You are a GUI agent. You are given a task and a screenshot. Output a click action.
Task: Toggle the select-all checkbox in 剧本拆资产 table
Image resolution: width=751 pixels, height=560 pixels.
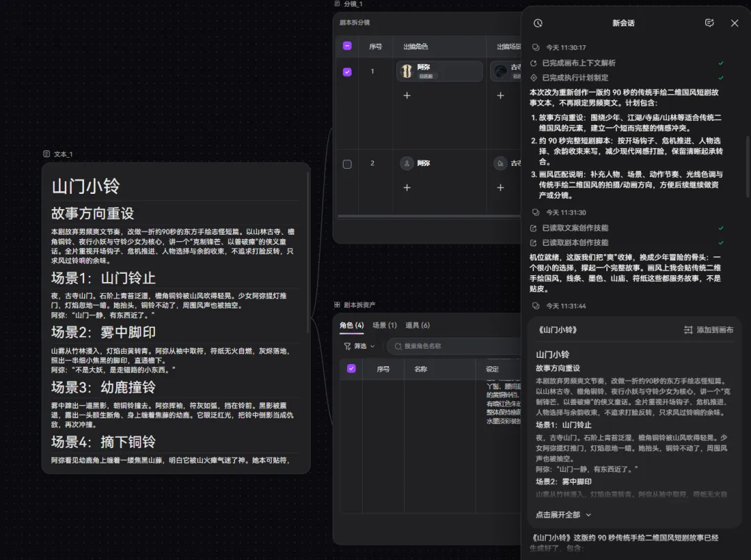[351, 368]
